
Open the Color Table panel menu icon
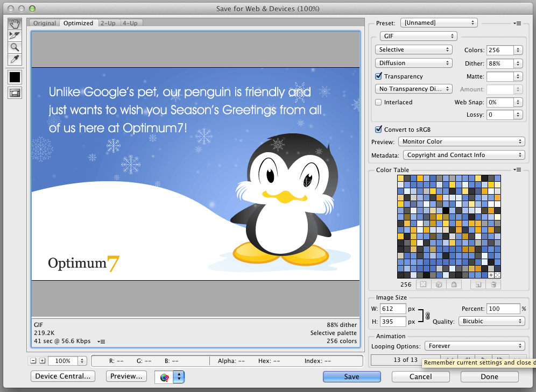click(517, 170)
